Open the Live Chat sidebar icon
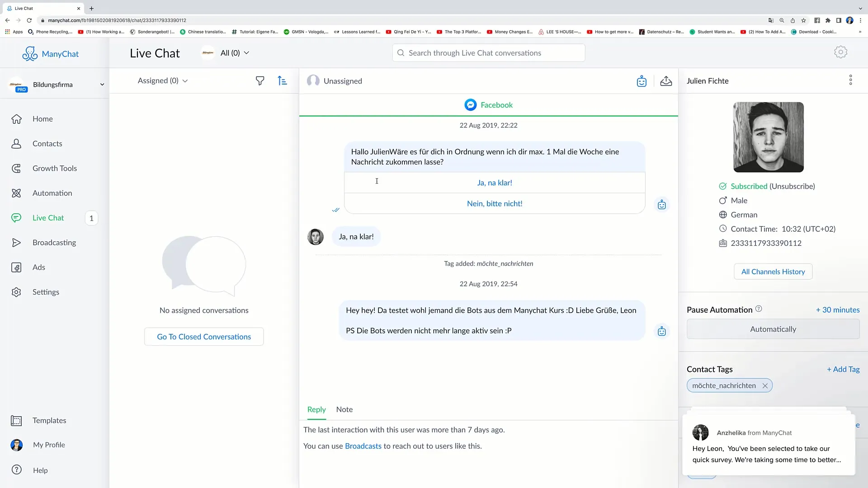 [16, 218]
